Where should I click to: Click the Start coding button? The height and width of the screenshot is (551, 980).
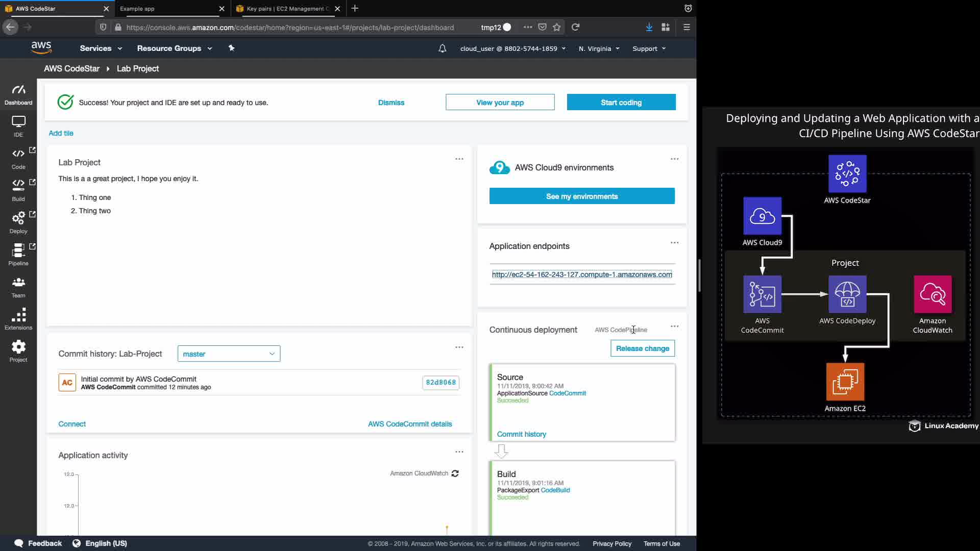pyautogui.click(x=621, y=103)
